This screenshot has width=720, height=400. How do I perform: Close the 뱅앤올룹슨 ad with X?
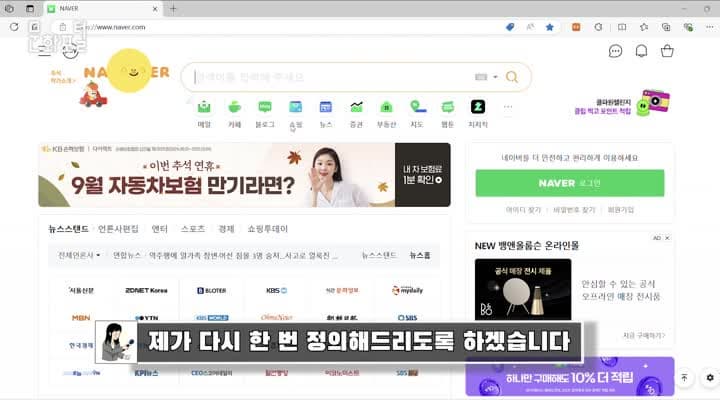coord(667,238)
